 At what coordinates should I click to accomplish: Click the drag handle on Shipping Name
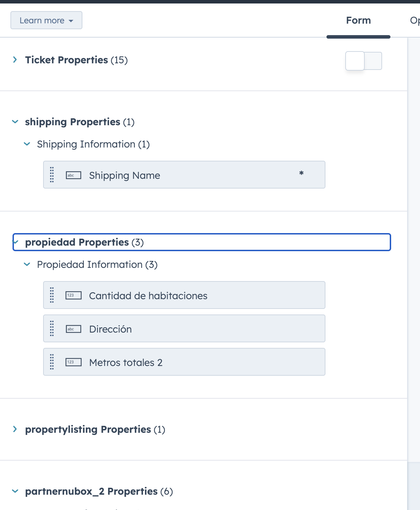click(x=51, y=175)
